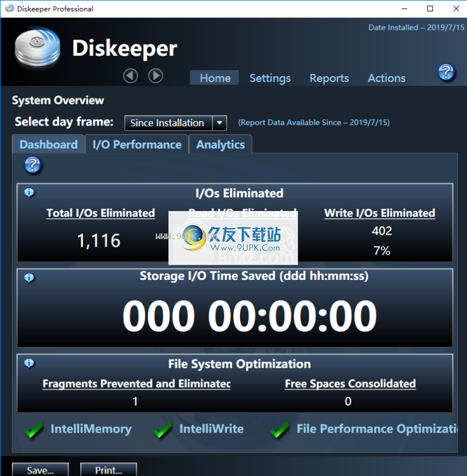Click the Date Installed text
Viewport: 467px width, 476px height.
(x=417, y=28)
